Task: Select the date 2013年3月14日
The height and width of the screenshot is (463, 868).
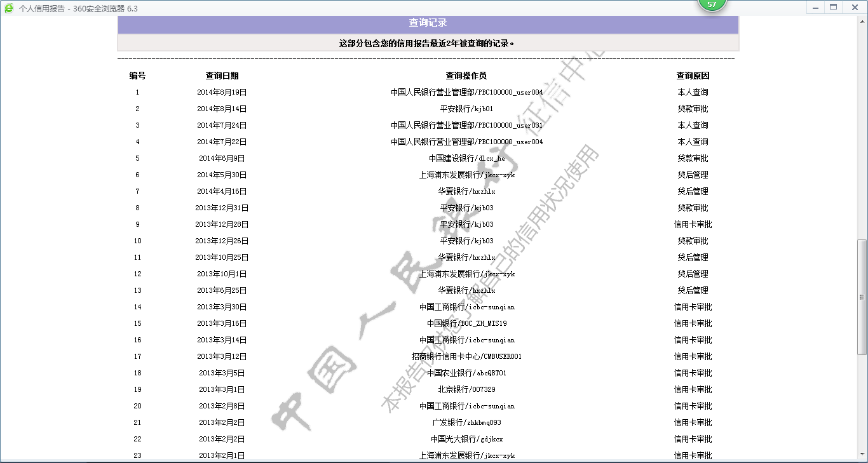Action: click(x=222, y=340)
